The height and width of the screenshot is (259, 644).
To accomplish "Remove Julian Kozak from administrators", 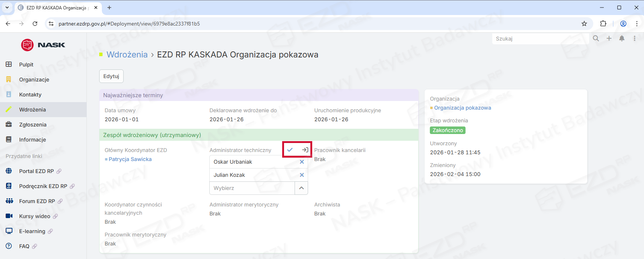I will click(x=302, y=175).
